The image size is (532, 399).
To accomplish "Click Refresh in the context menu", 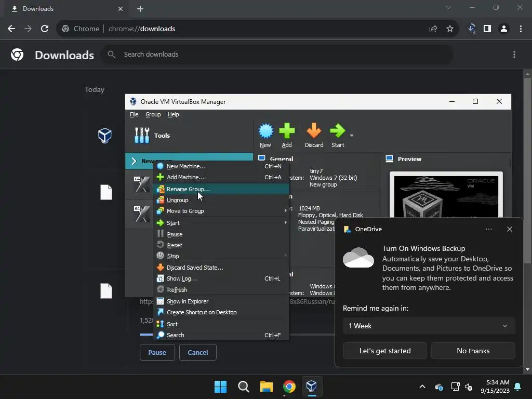I will coord(221,289).
